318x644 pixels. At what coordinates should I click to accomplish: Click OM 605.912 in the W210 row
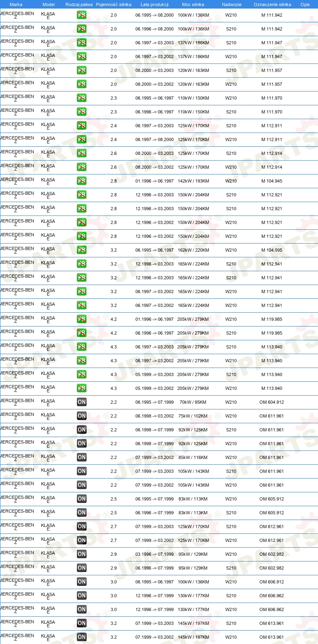point(272,499)
